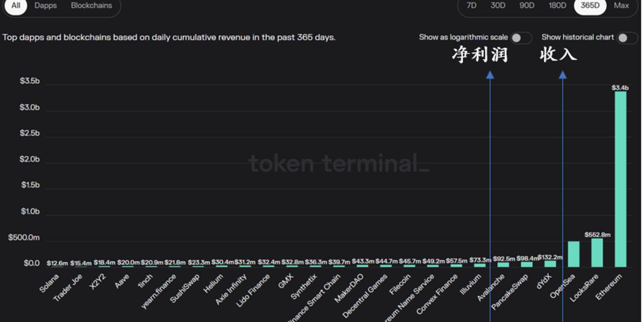Viewport: 644px width, 322px height.
Task: Click the $20.0m value label
Action: [128, 262]
